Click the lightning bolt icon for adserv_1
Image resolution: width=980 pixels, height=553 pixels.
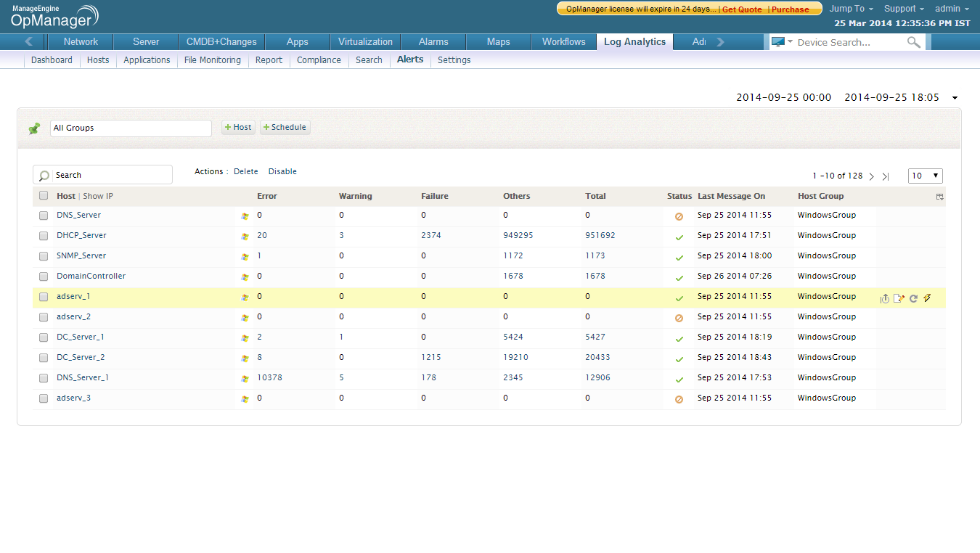[927, 298]
